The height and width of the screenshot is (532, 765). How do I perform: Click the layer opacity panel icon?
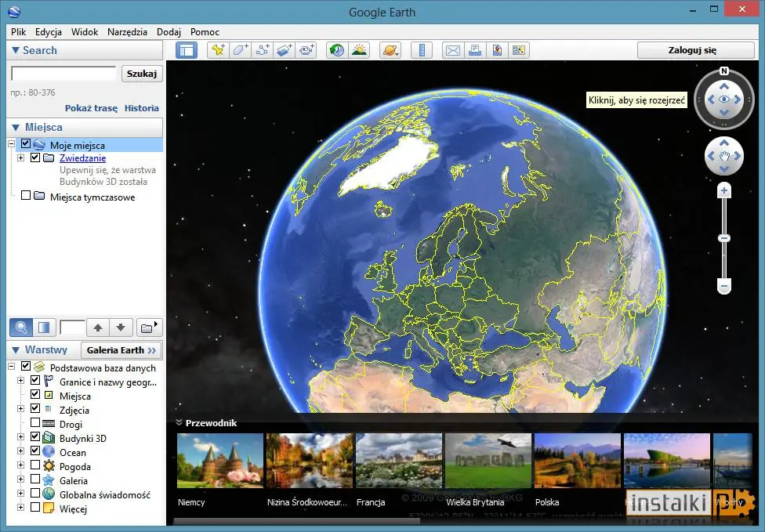click(x=44, y=328)
